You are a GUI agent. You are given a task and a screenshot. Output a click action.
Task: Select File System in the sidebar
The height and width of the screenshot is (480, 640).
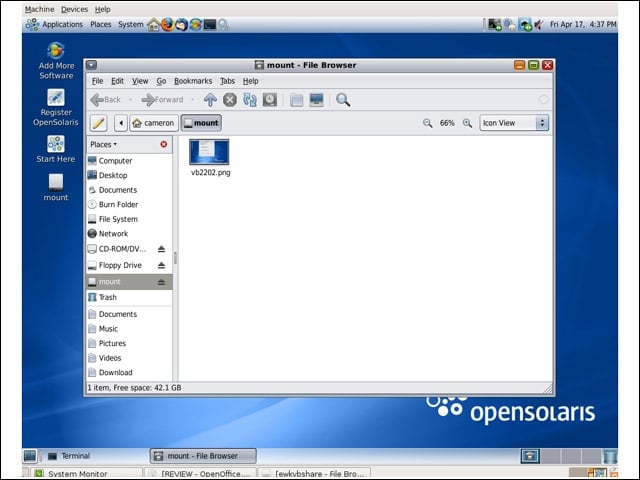click(x=129, y=219)
